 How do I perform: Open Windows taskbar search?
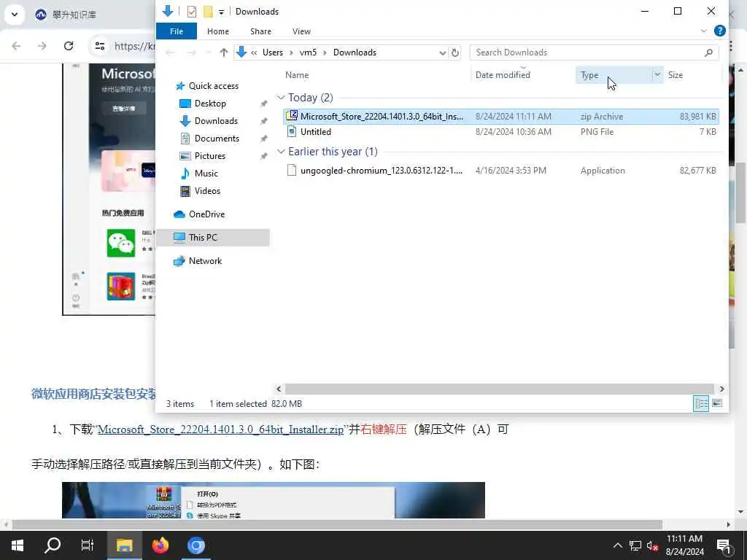point(53,545)
